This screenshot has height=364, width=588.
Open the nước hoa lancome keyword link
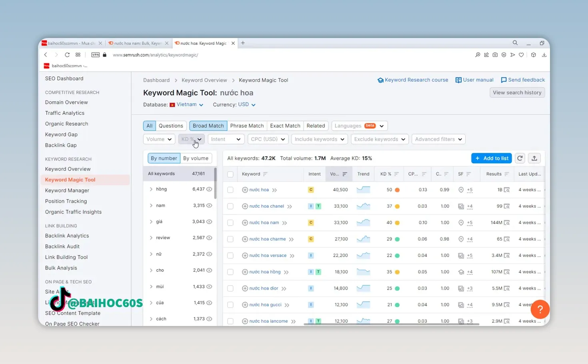click(x=268, y=321)
